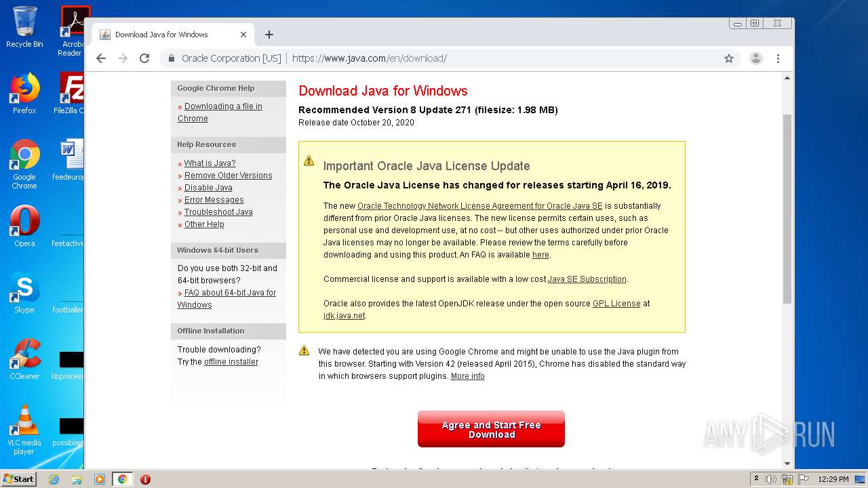This screenshot has width=868, height=488.
Task: Select the Download Java for Windows tab
Action: coord(172,35)
